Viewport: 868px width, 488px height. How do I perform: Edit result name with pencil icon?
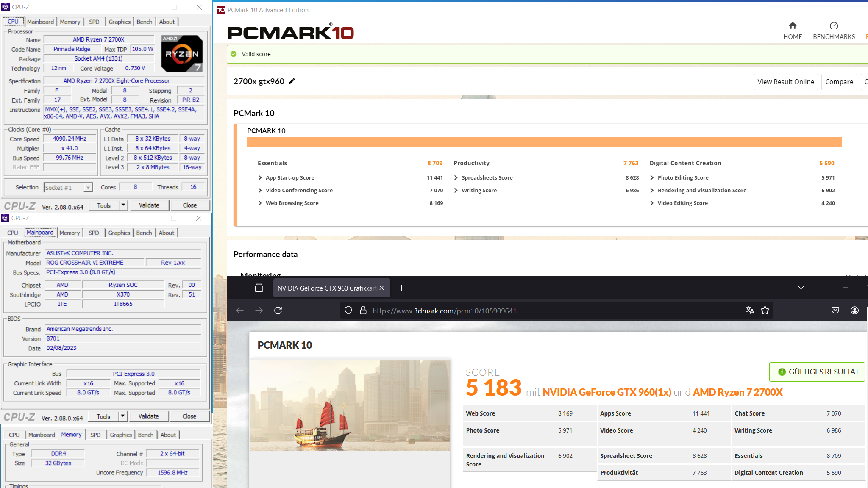[x=292, y=81]
